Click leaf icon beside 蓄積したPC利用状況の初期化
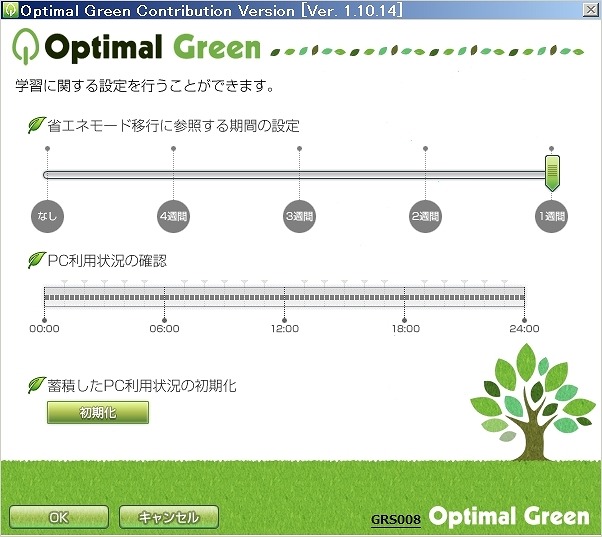Screen dimensions: 602x537 click(37, 385)
